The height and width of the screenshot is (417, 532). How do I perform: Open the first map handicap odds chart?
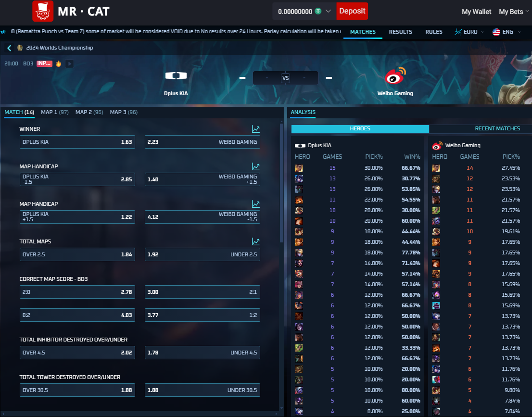(x=255, y=166)
